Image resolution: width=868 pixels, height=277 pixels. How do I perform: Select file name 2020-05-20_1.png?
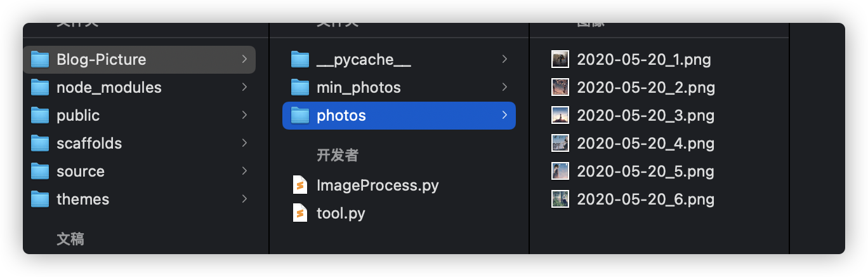(644, 60)
